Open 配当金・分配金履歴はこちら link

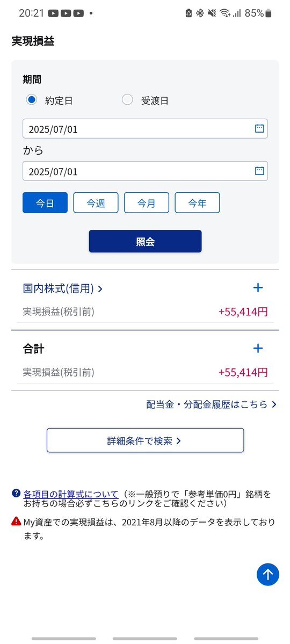pyautogui.click(x=212, y=404)
